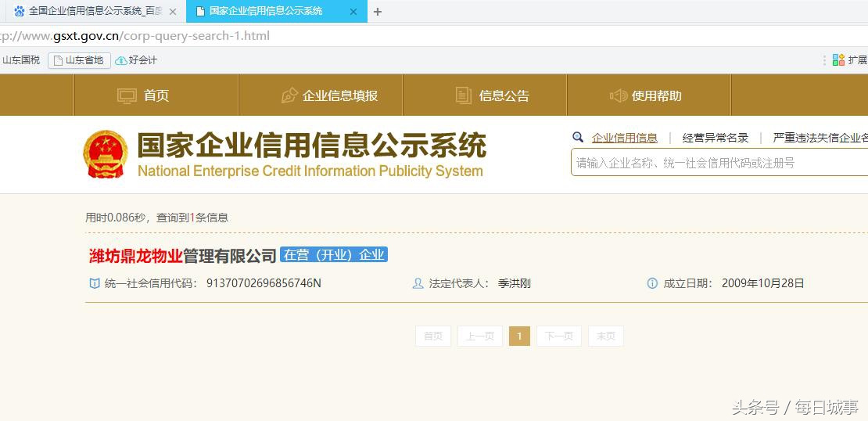Click the magnifier search icon above the search box
The height and width of the screenshot is (421, 868).
(577, 138)
